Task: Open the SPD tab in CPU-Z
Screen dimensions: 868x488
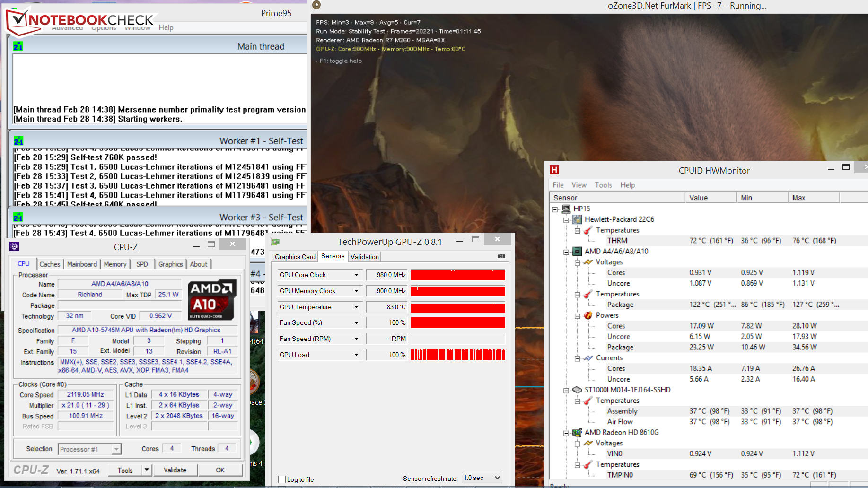Action: [x=142, y=264]
